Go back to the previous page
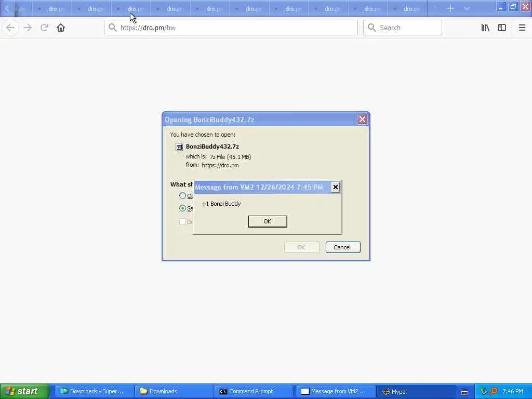532x399 pixels. [10, 28]
